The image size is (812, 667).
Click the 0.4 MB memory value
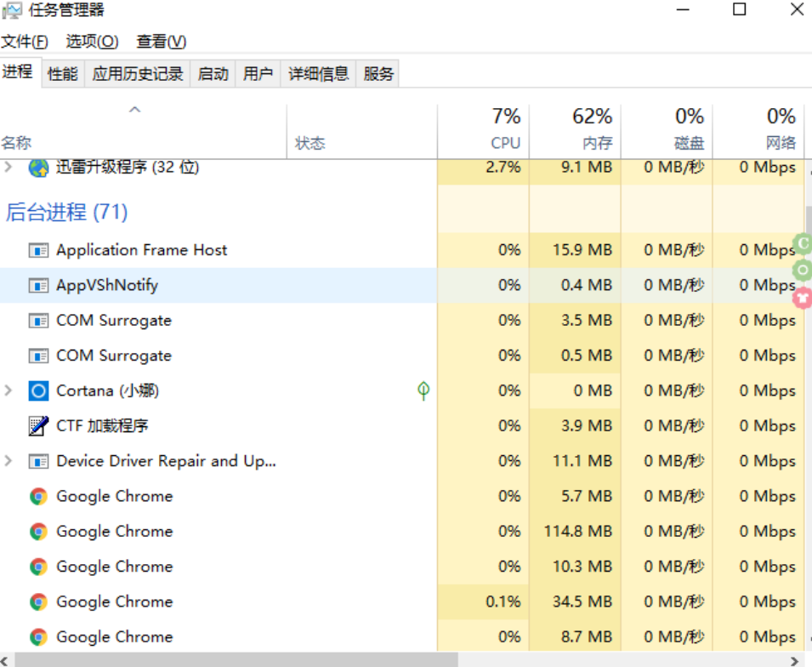pos(587,286)
